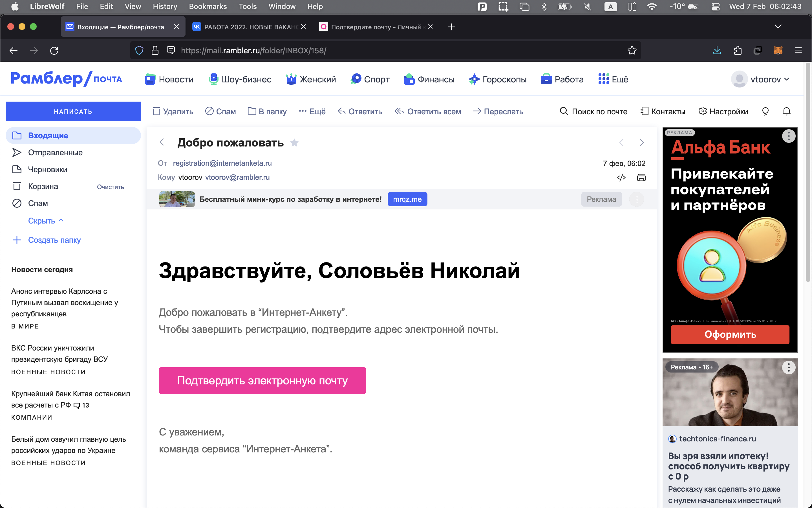Star the "Добро пожаловать" message
Image resolution: width=812 pixels, height=508 pixels.
[294, 143]
